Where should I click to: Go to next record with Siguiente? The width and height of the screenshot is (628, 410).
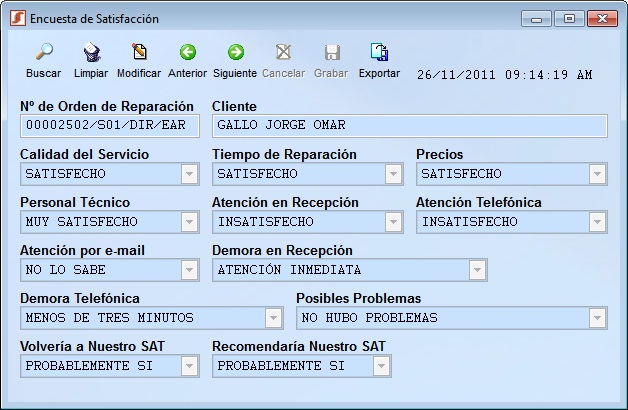point(235,53)
